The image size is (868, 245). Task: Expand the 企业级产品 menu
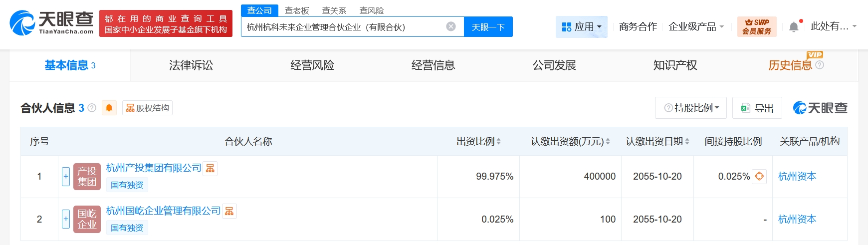pos(696,26)
